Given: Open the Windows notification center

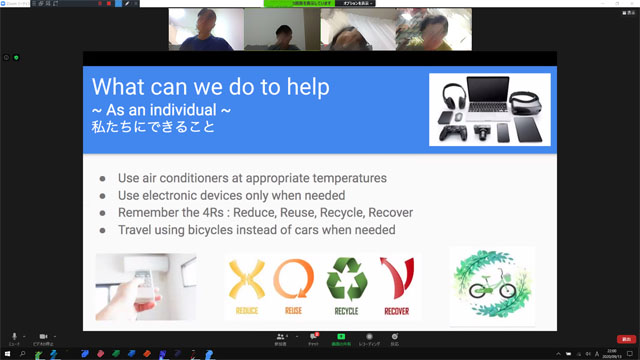Looking at the screenshot, I should click(630, 354).
